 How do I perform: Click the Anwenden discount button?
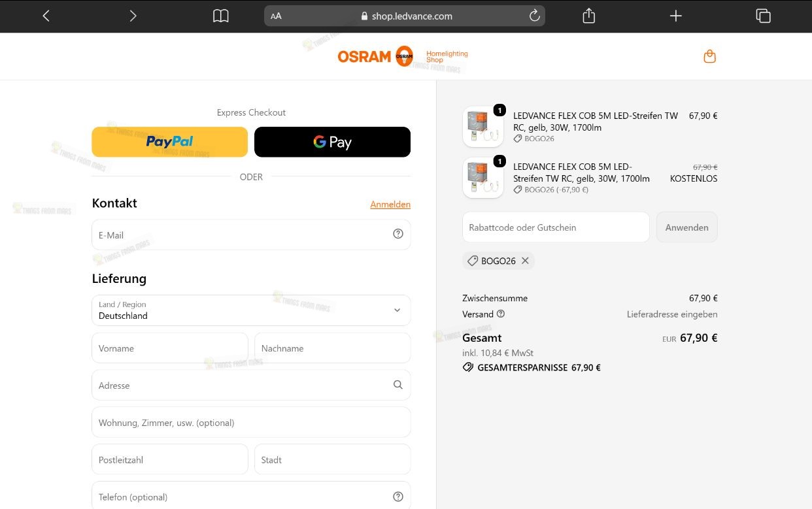(x=686, y=227)
